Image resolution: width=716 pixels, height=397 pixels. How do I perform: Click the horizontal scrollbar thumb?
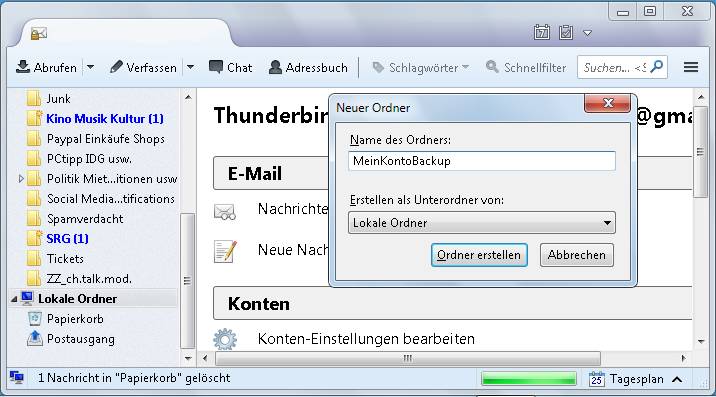407,358
